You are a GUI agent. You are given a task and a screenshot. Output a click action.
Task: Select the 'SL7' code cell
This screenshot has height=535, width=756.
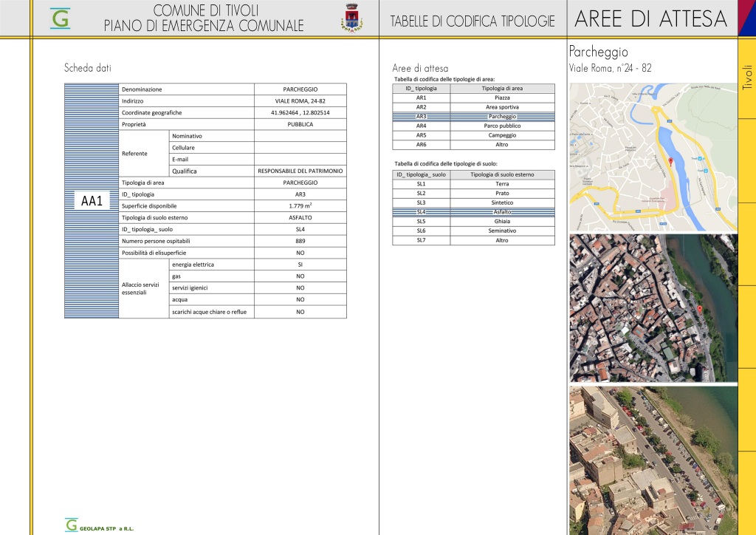click(x=422, y=240)
